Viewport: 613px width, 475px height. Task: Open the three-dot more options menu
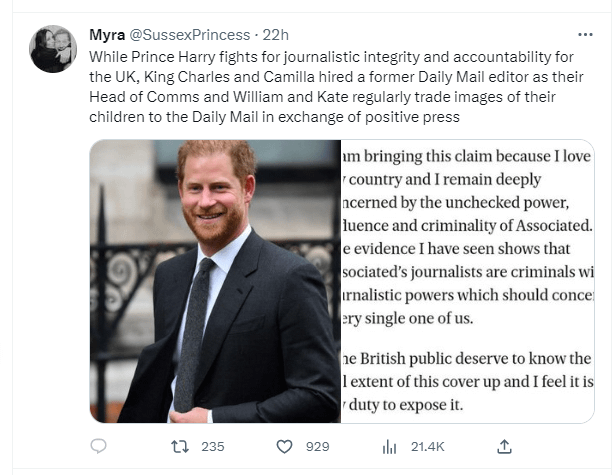[x=584, y=36]
